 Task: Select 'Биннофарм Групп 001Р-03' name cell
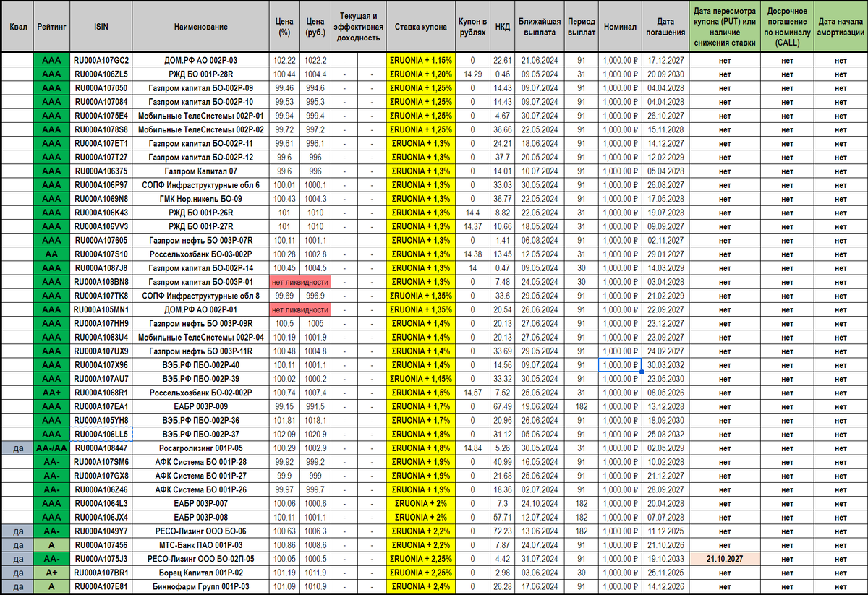(201, 586)
